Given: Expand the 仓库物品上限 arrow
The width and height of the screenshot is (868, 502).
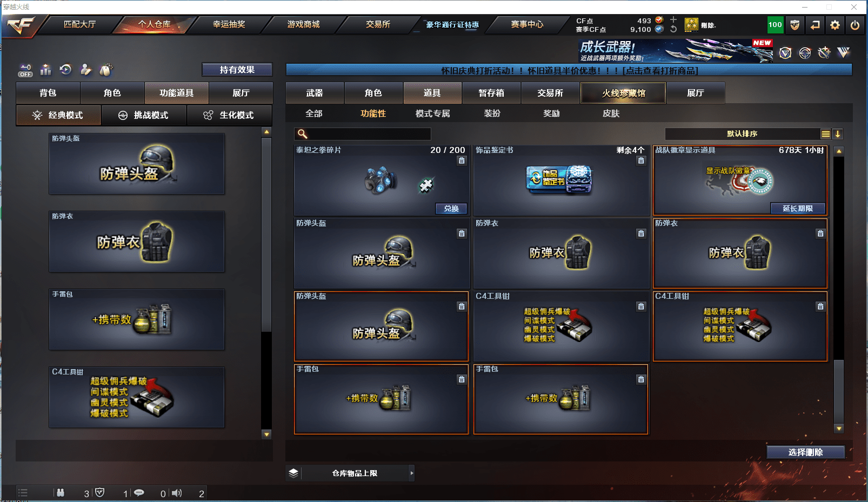Looking at the screenshot, I should (x=412, y=473).
